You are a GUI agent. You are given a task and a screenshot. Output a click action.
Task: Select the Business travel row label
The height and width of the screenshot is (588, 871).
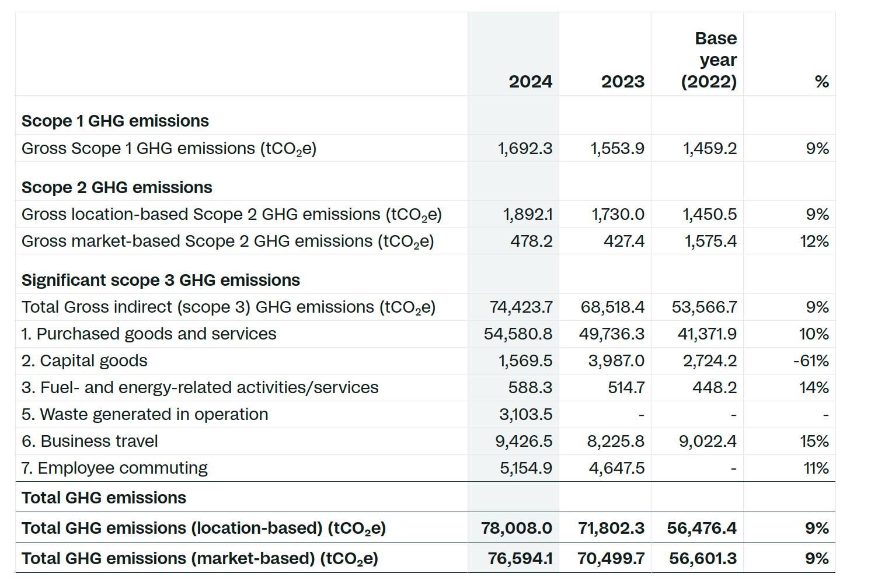tap(90, 441)
